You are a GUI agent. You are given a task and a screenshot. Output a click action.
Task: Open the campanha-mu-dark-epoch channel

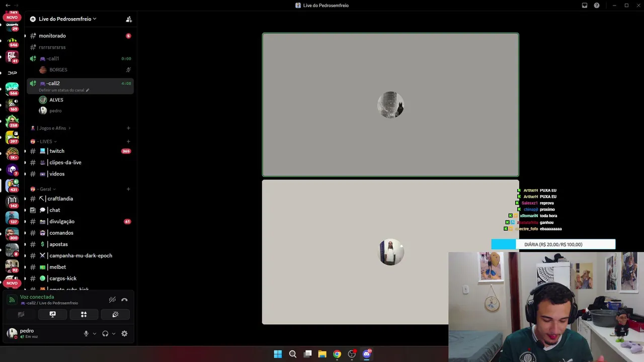[80, 255]
